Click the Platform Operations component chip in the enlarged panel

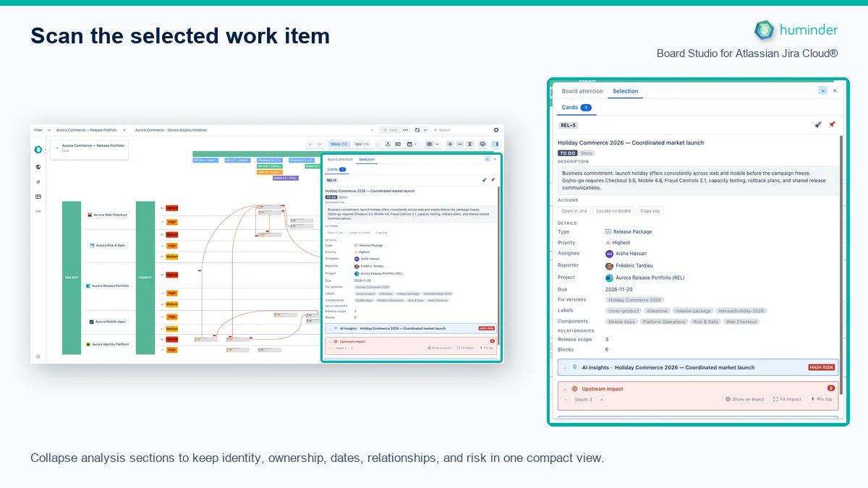[665, 322]
